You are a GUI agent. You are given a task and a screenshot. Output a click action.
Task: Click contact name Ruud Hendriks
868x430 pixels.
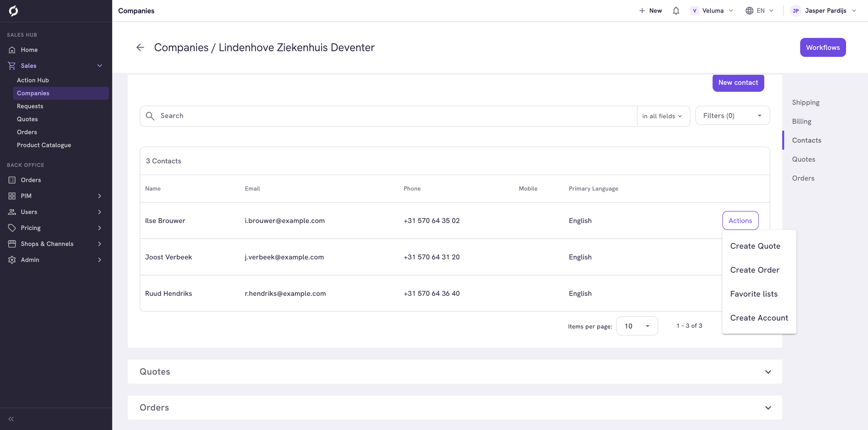click(169, 293)
